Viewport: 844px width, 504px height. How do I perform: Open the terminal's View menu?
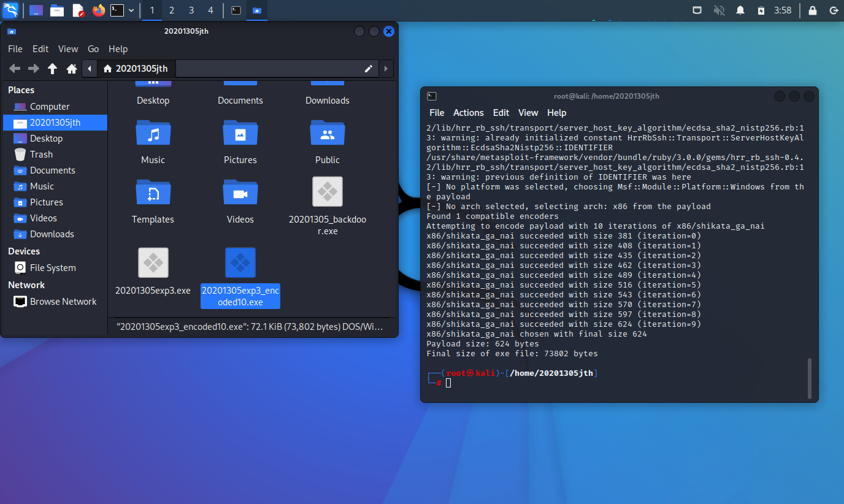coord(528,113)
